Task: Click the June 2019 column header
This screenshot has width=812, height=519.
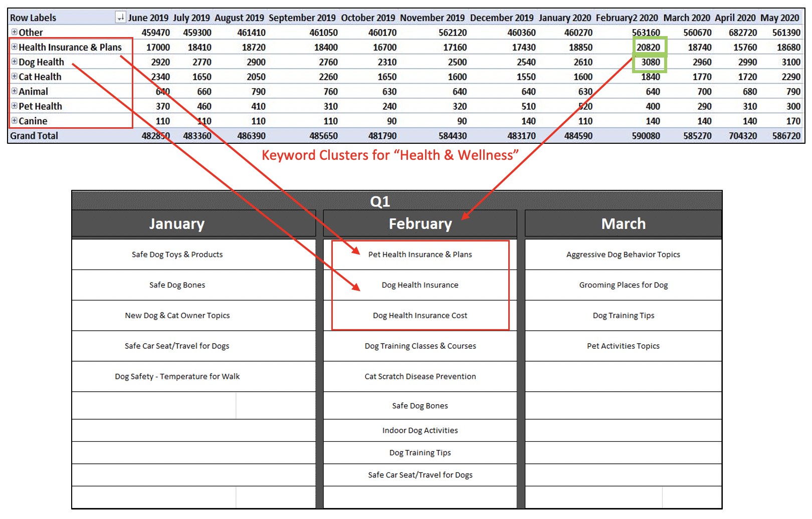Action: pos(148,17)
